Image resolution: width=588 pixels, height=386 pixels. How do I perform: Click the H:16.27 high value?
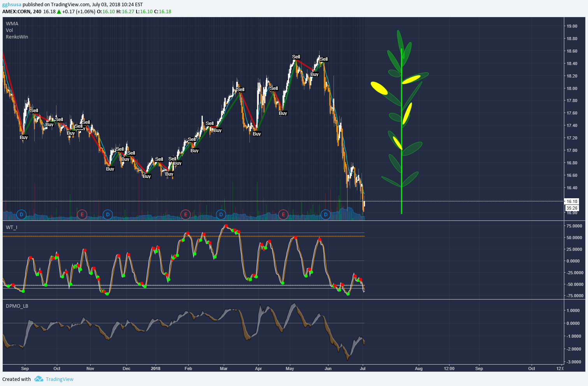tap(125, 12)
